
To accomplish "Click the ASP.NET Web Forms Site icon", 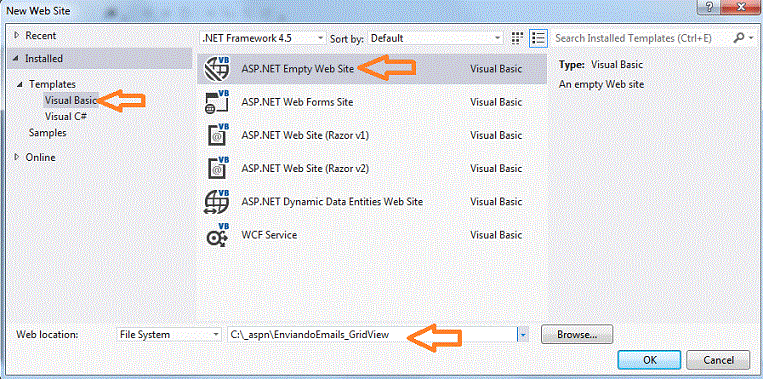I will 216,102.
